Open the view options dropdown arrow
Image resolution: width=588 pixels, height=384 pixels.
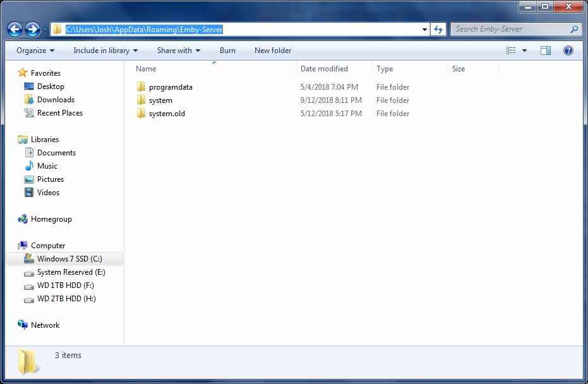coord(525,51)
